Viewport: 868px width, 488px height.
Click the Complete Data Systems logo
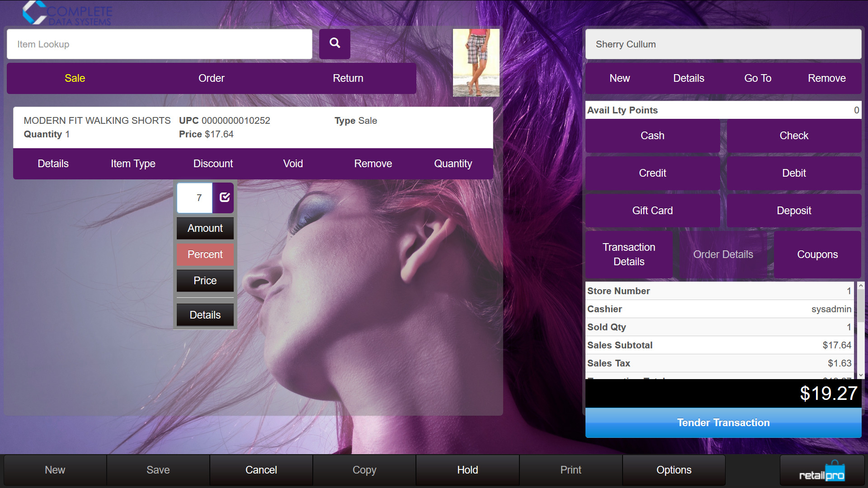point(67,13)
